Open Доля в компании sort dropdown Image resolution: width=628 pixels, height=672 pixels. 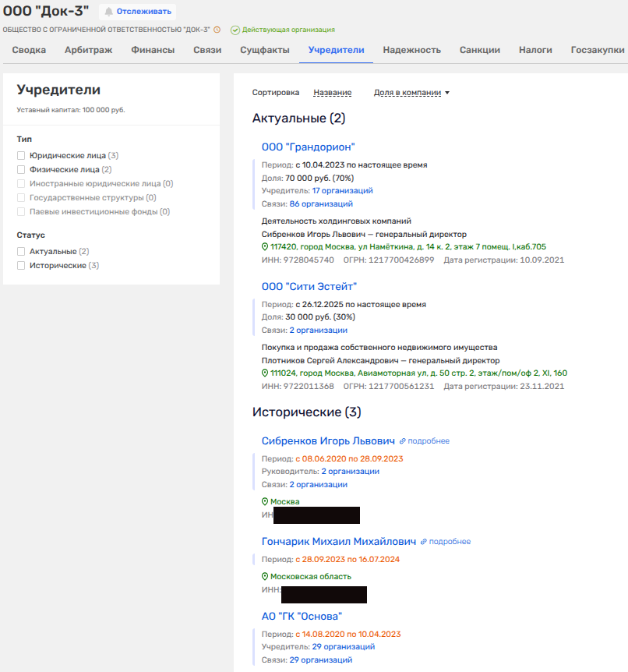coord(411,93)
